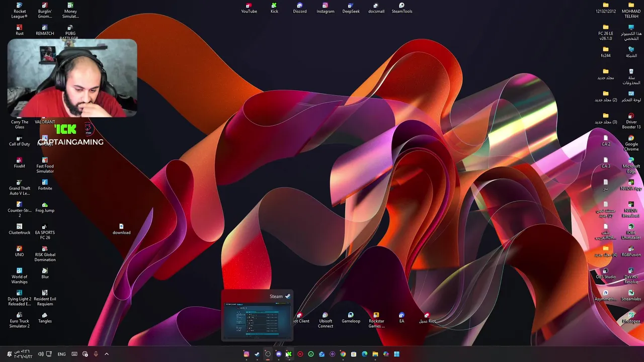Open File Explorer from the taskbar
The width and height of the screenshot is (644, 362).
click(x=375, y=354)
